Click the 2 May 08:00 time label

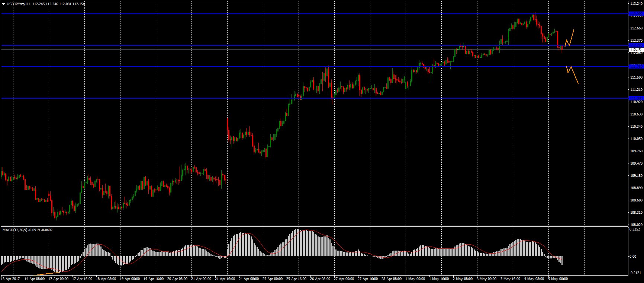coord(464,279)
